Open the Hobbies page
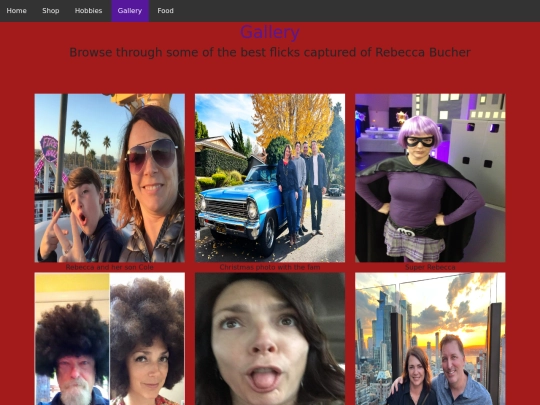Screen dimensions: 540x405 tap(89, 11)
